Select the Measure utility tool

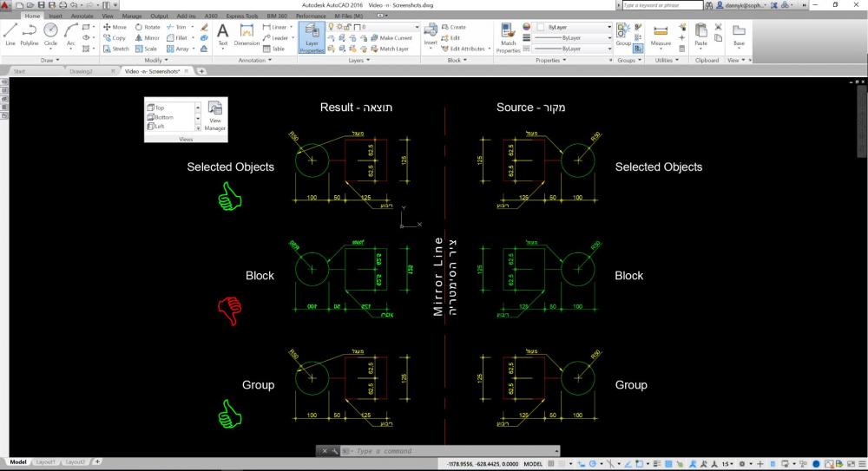click(661, 35)
